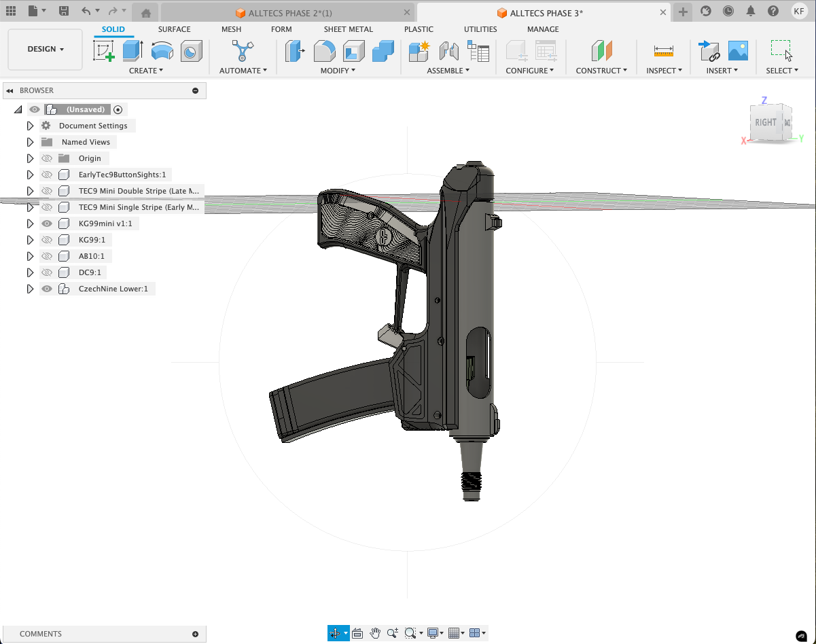This screenshot has width=816, height=644.
Task: Select the Look At tool
Action: [x=357, y=633]
